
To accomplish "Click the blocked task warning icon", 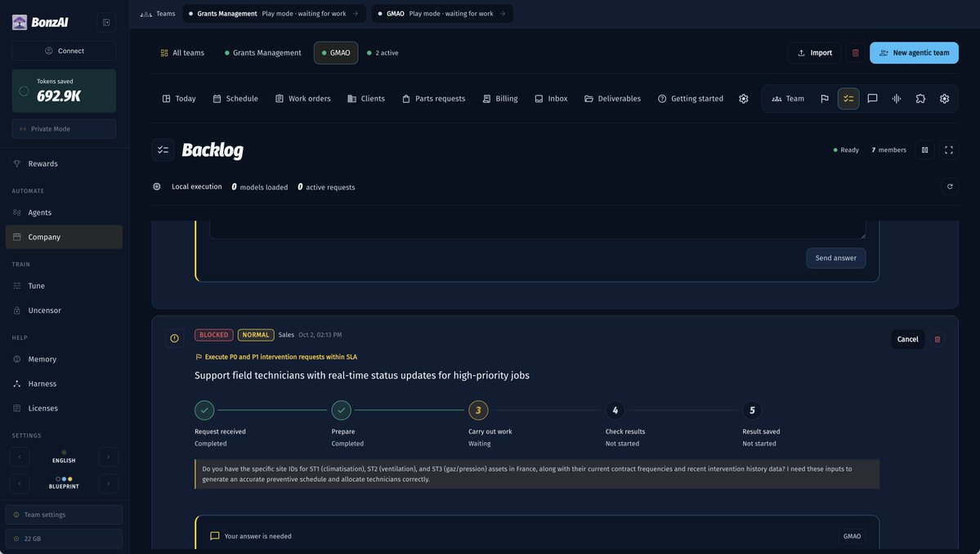I will pyautogui.click(x=174, y=338).
